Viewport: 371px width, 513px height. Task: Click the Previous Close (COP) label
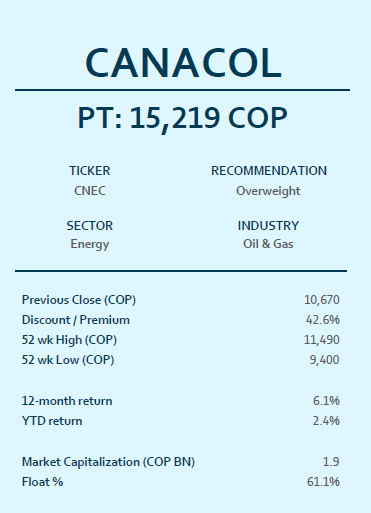coord(79,300)
